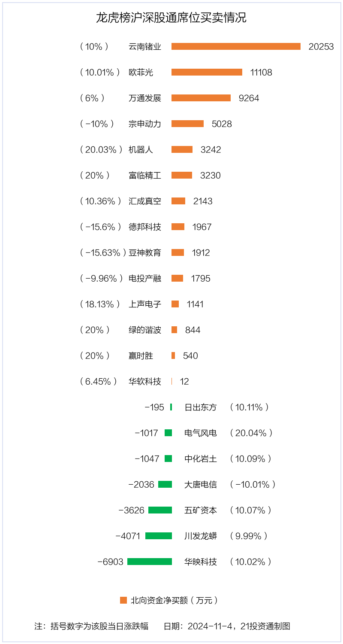343x644 pixels.
Task: Click the chart title 龙虎榜沪深股通席位买卖情况
Action: pos(171,18)
